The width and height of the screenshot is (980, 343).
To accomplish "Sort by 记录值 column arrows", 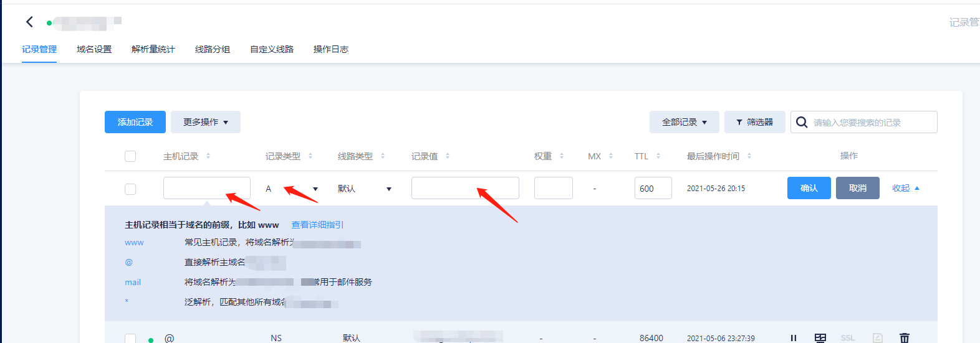I will click(x=448, y=156).
